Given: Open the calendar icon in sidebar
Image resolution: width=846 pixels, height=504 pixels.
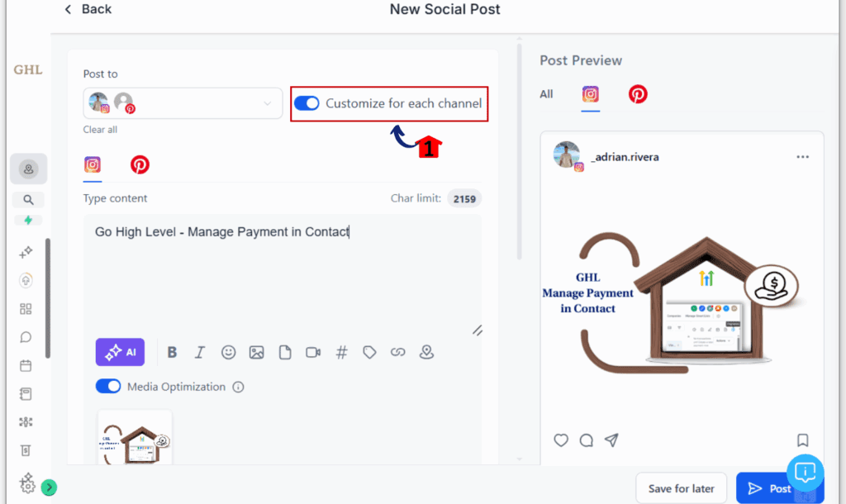Looking at the screenshot, I should point(26,366).
